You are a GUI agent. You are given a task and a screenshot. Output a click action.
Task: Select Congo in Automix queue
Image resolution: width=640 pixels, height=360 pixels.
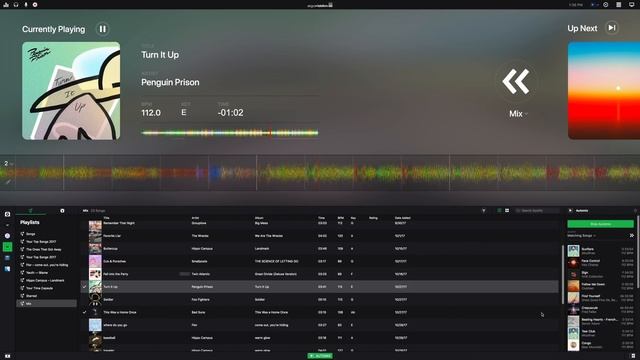[x=601, y=345]
